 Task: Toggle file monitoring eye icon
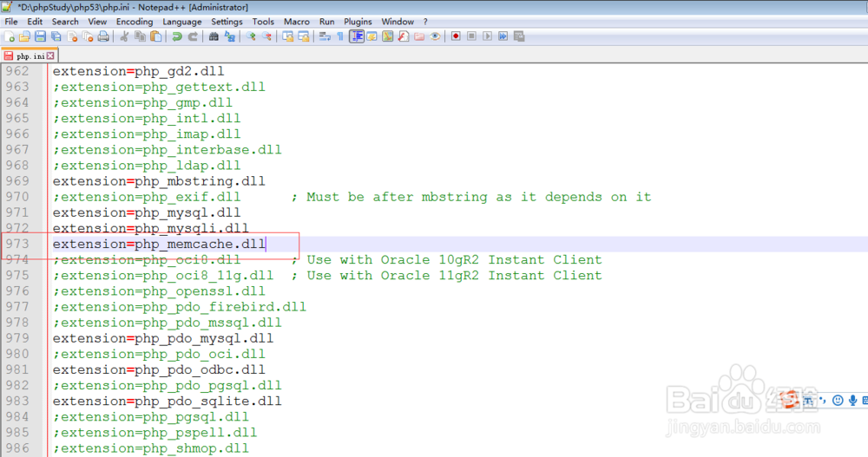click(435, 36)
